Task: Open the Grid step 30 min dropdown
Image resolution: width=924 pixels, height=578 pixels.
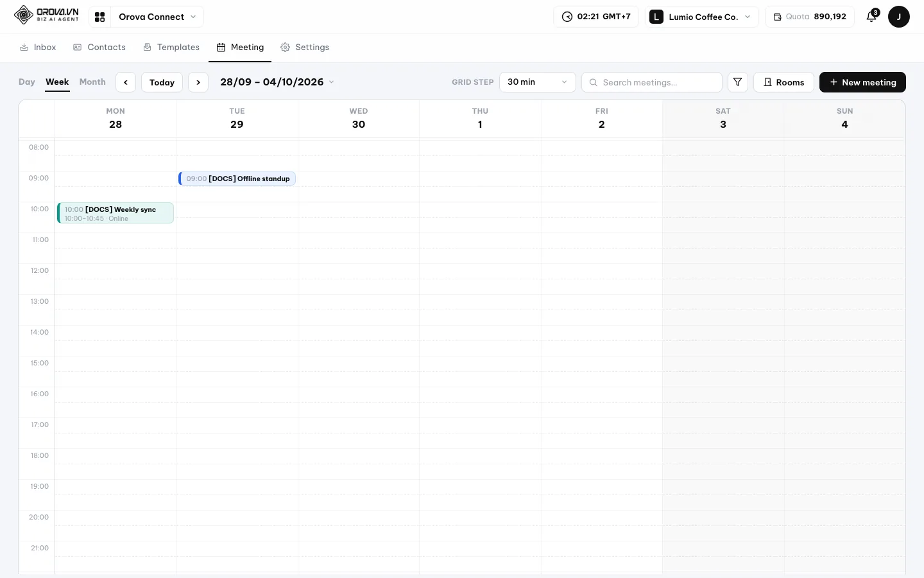Action: 538,82
